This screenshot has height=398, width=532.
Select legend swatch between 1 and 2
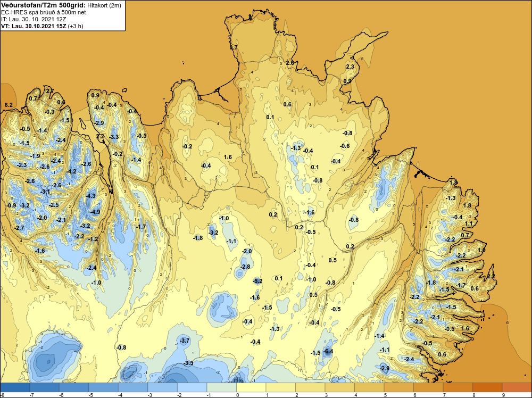click(x=280, y=387)
